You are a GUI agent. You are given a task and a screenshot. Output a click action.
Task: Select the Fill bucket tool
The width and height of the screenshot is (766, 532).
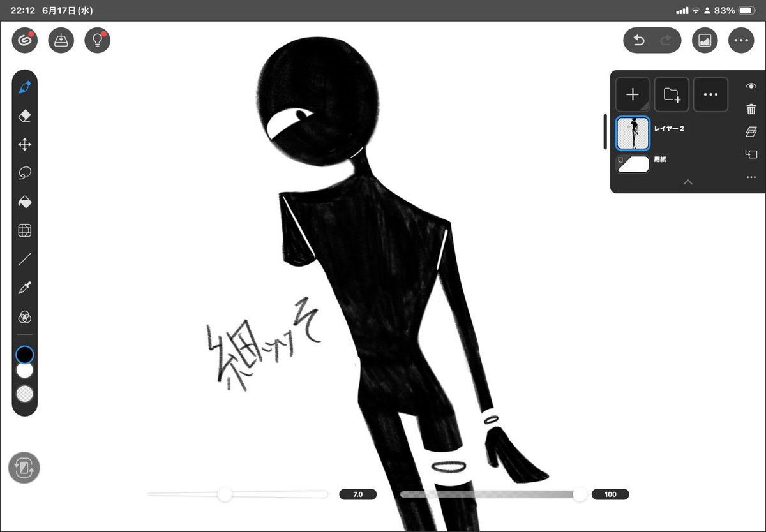pos(25,202)
